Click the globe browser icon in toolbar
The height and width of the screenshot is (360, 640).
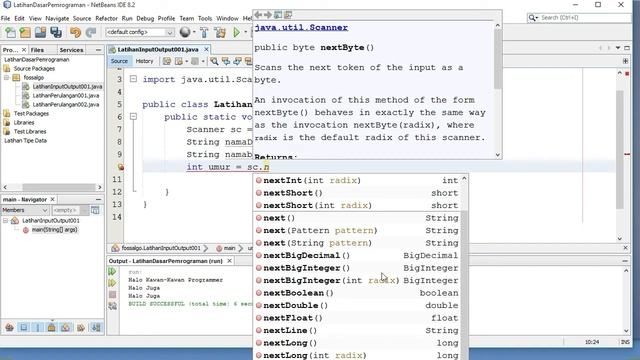click(185, 32)
